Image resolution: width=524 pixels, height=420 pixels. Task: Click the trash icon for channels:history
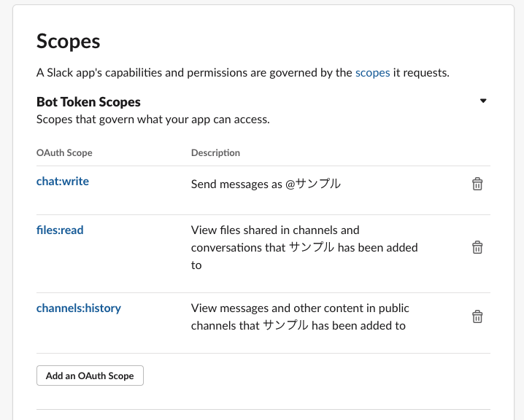click(477, 316)
